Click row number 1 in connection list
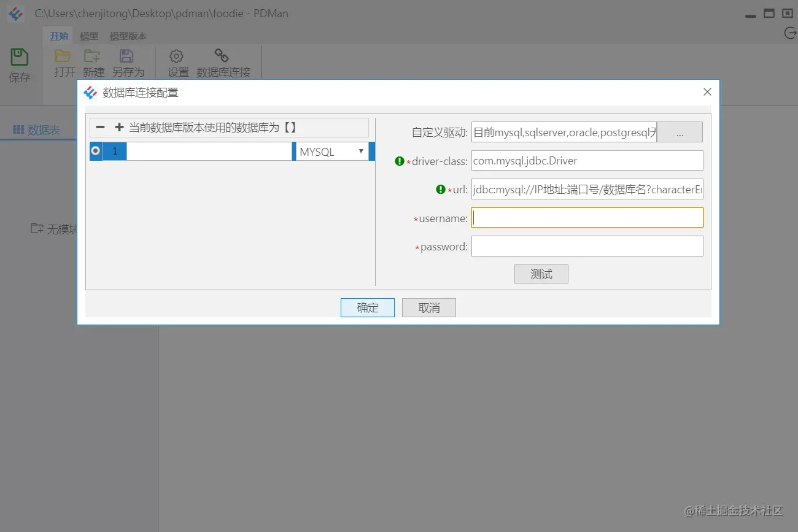Viewport: 798px width, 532px height. click(x=115, y=152)
